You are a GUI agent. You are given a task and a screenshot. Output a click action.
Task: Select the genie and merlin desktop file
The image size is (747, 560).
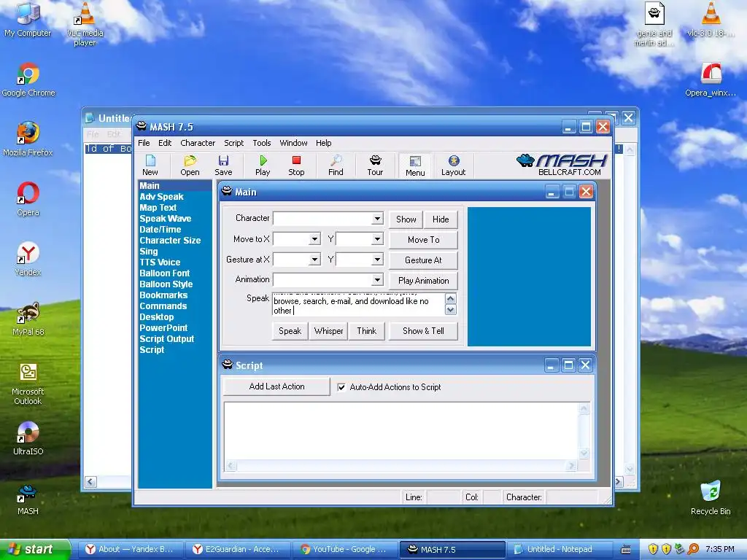654,24
